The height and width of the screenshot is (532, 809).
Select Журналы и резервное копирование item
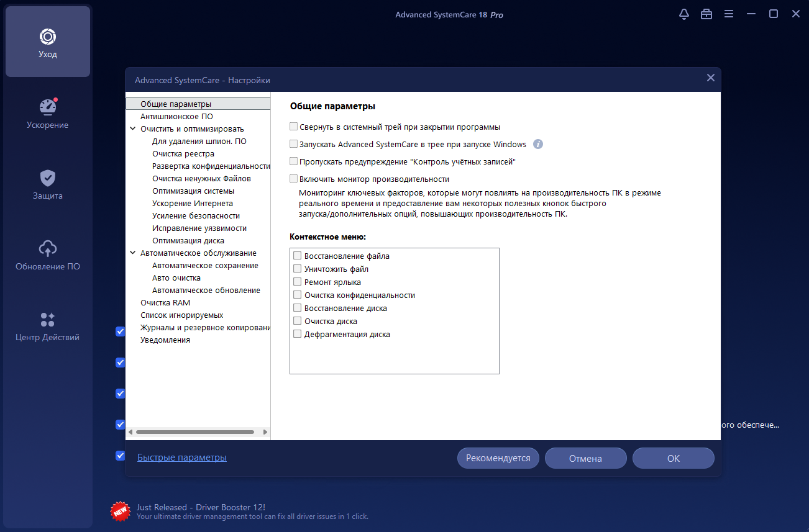tap(205, 328)
